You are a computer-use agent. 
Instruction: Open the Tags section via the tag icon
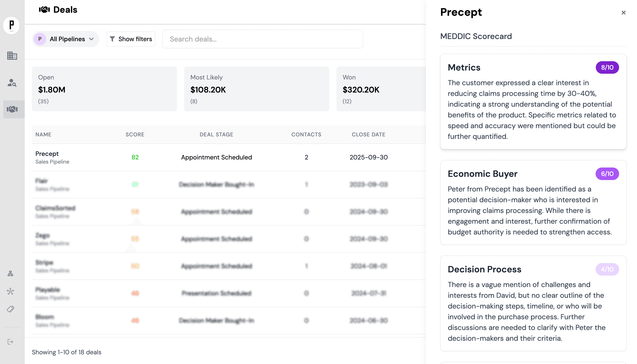[x=10, y=309]
